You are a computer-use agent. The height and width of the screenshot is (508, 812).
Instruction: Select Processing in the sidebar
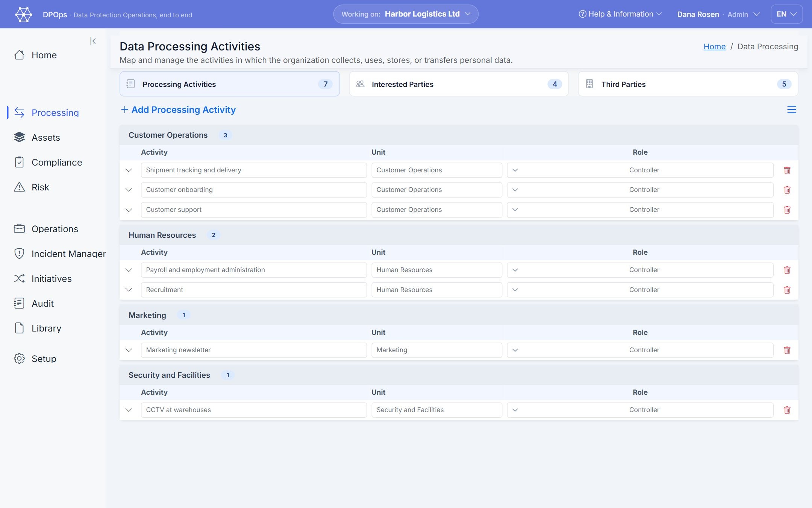[x=46, y=113]
